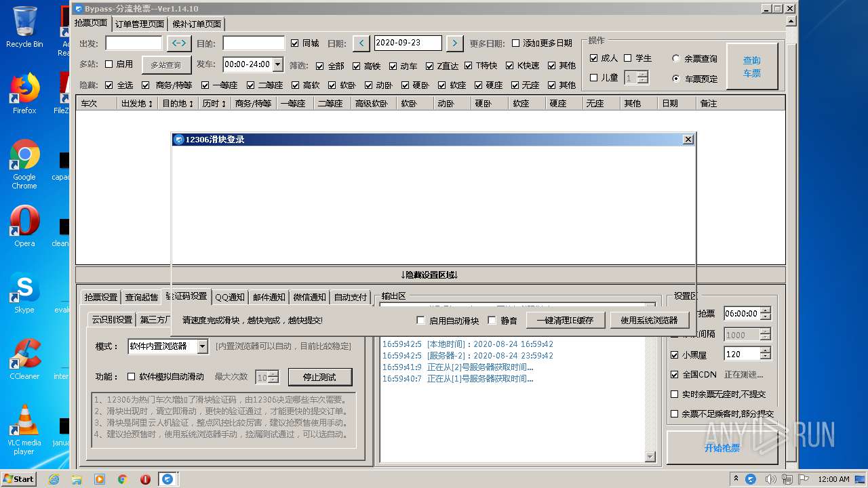Open the 发车 time range dropdown
This screenshot has width=868, height=488.
pyautogui.click(x=278, y=64)
